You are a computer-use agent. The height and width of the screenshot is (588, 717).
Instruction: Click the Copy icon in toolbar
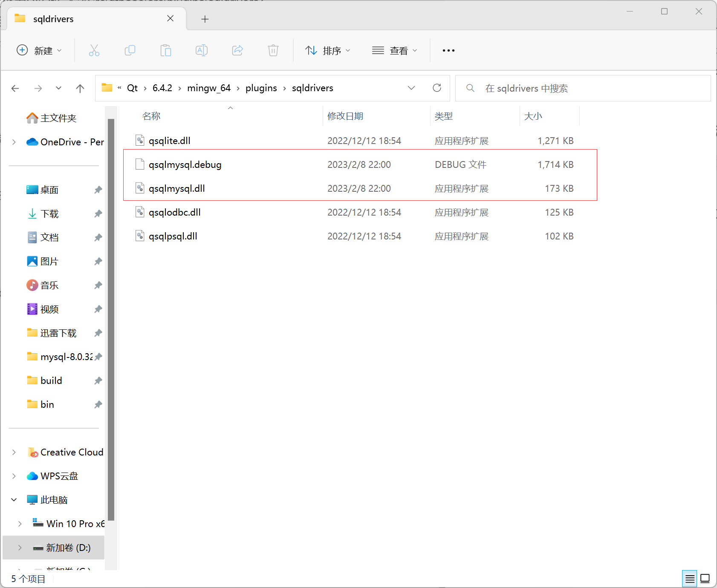pos(130,51)
